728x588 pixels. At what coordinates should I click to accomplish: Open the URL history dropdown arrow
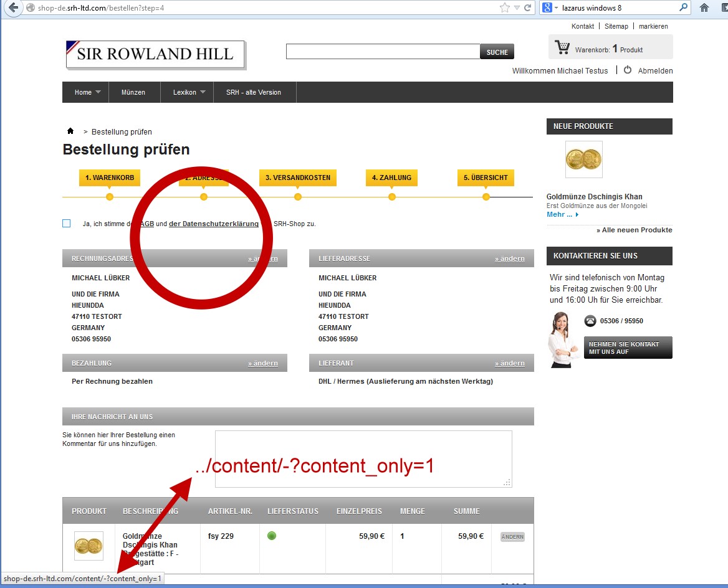[517, 8]
